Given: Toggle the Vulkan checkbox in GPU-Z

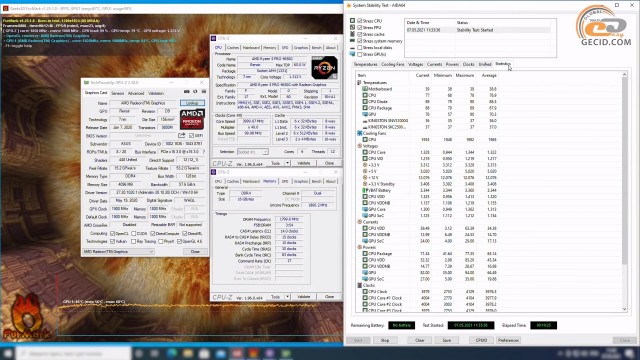Looking at the screenshot, I should coord(113,241).
